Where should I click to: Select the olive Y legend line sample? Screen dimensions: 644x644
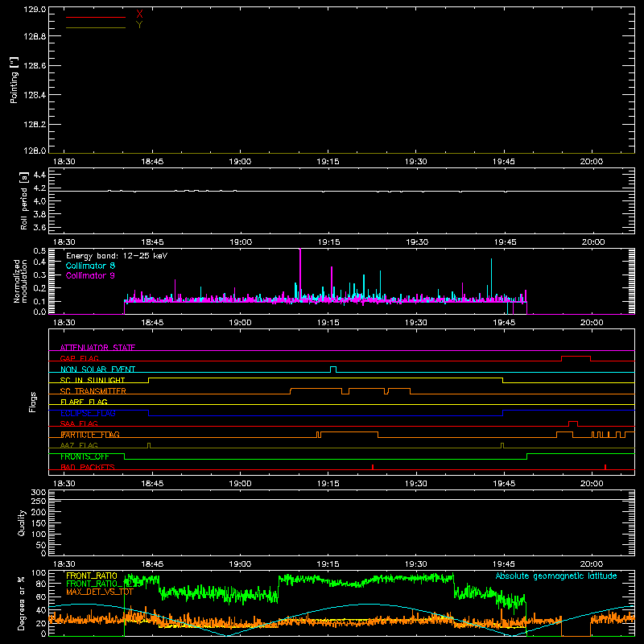[96, 27]
